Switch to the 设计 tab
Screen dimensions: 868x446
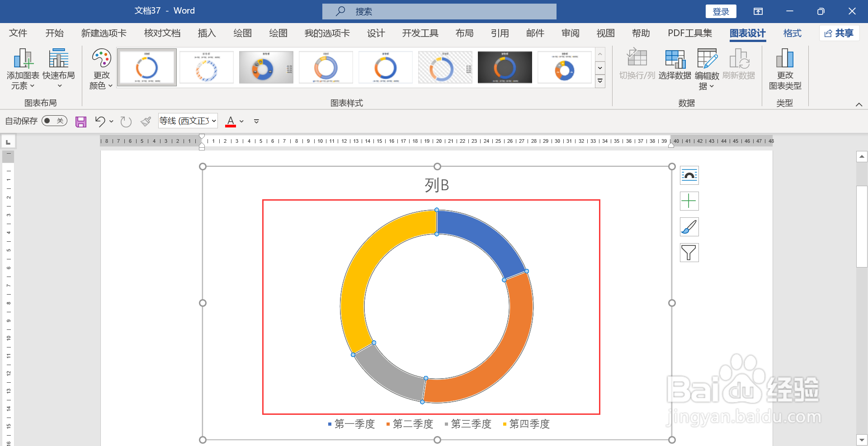coord(376,33)
